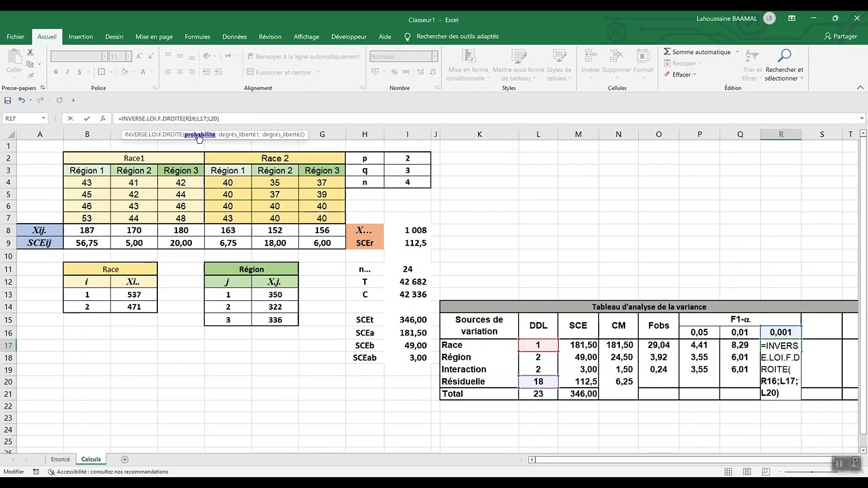Click the Partager button
The width and height of the screenshot is (868, 488).
pos(841,37)
